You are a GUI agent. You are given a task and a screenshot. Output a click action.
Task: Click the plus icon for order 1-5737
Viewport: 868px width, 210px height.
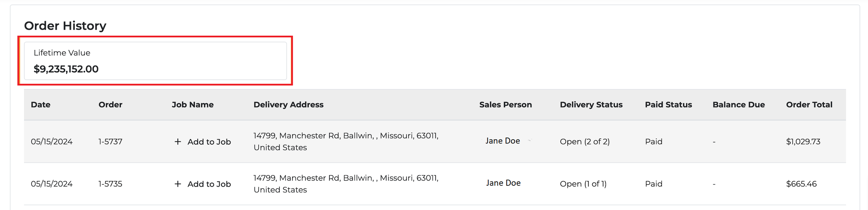click(x=178, y=142)
